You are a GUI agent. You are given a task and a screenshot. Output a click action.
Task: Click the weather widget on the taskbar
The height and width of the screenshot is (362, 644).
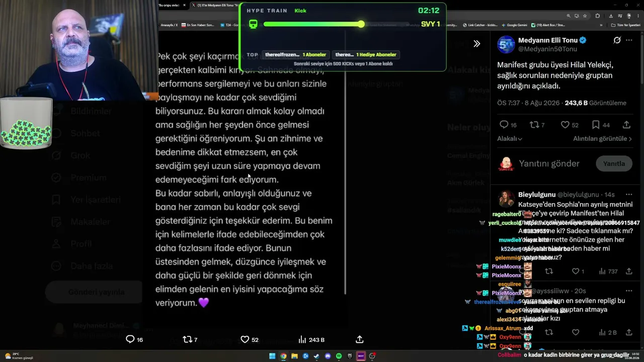tap(19, 356)
